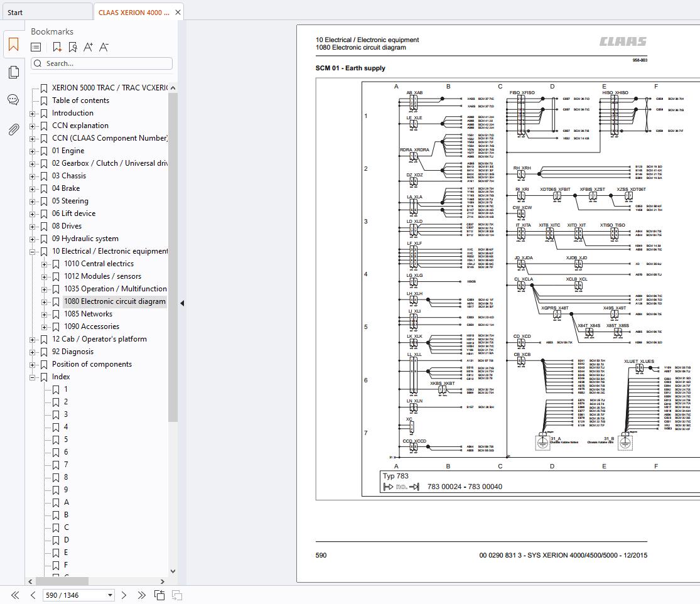Collapse the bookmarks navigation panel arrow

pos(182,303)
